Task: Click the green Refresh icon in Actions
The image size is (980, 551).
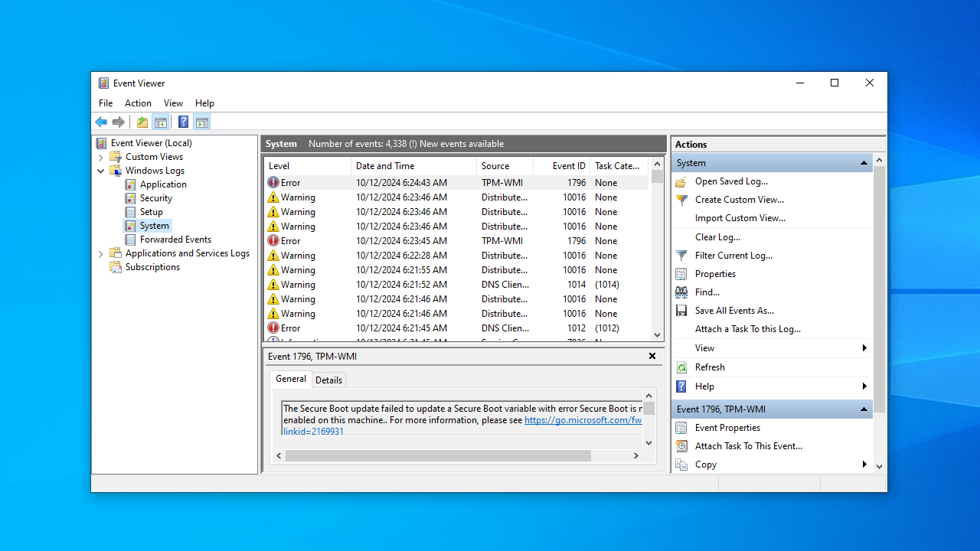Action: [x=681, y=367]
